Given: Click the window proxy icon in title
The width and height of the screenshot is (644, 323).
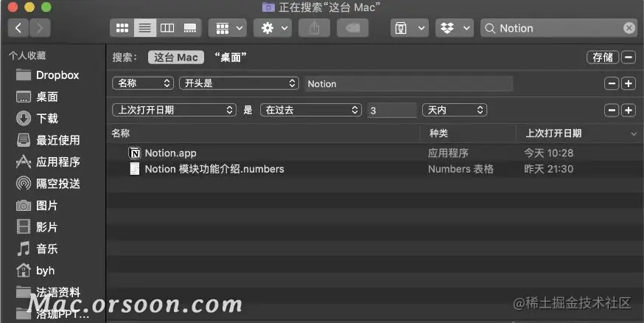Looking at the screenshot, I should click(x=268, y=7).
